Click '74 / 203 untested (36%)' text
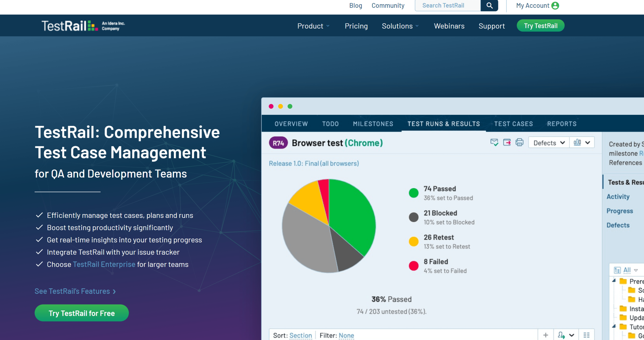 click(x=391, y=312)
